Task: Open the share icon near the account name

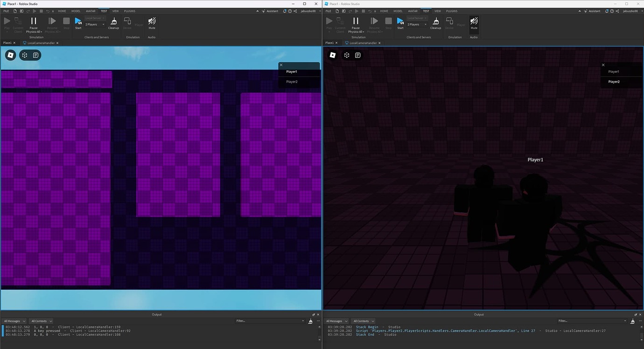Action: [x=296, y=11]
